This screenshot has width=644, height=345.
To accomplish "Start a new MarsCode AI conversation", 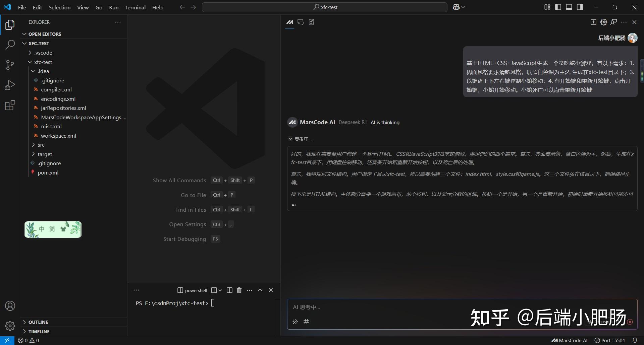I will (593, 22).
